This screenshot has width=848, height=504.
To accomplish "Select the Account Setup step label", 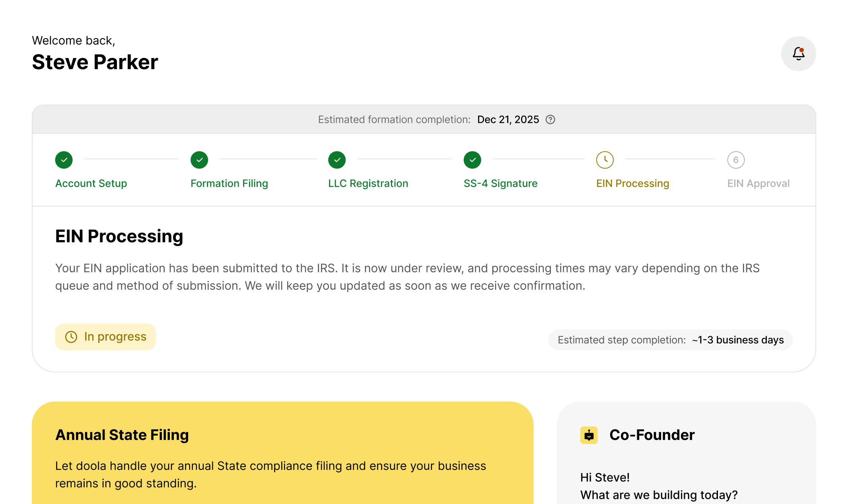I will tap(91, 183).
